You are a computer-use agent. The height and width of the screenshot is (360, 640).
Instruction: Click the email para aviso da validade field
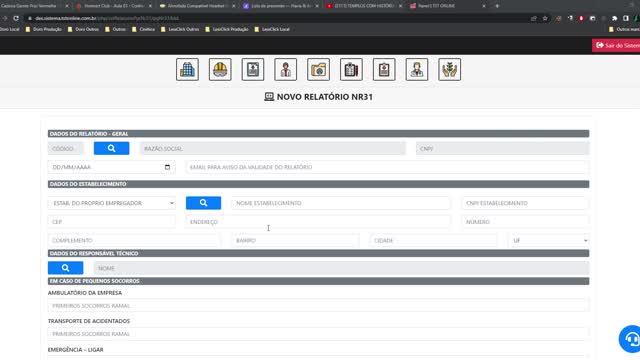point(387,167)
